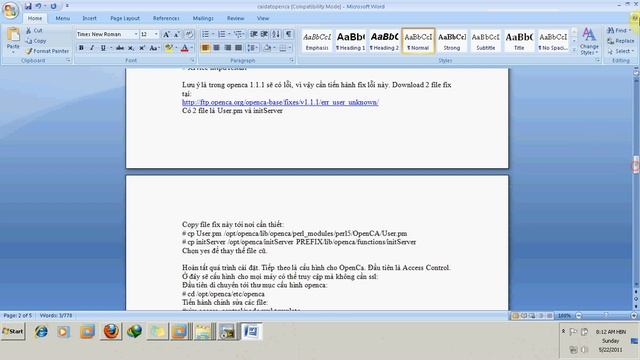Click the vertical scrollbar of the document

(x=636, y=180)
